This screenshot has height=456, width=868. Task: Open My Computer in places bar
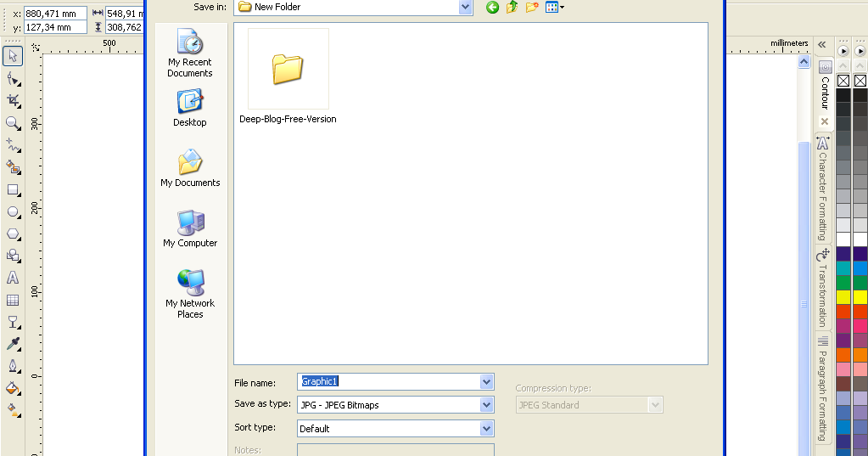pyautogui.click(x=190, y=228)
